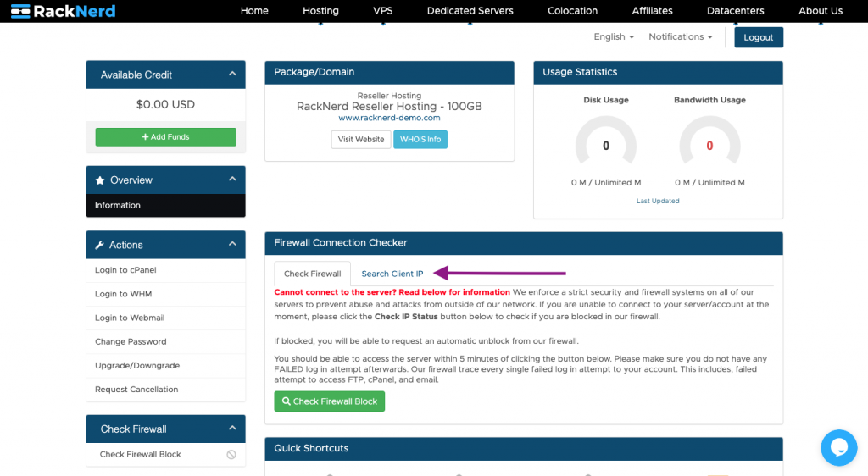Switch to the Search Client IP tab
Image resolution: width=868 pixels, height=476 pixels.
coord(392,274)
